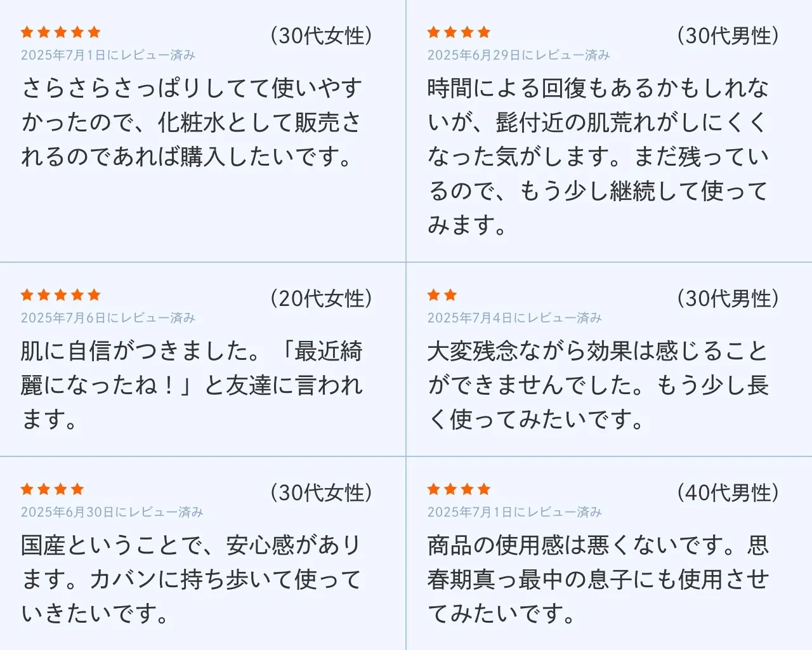Click the 2025年7月4日にレビュー済み date label
The width and height of the screenshot is (812, 650).
coord(514,318)
